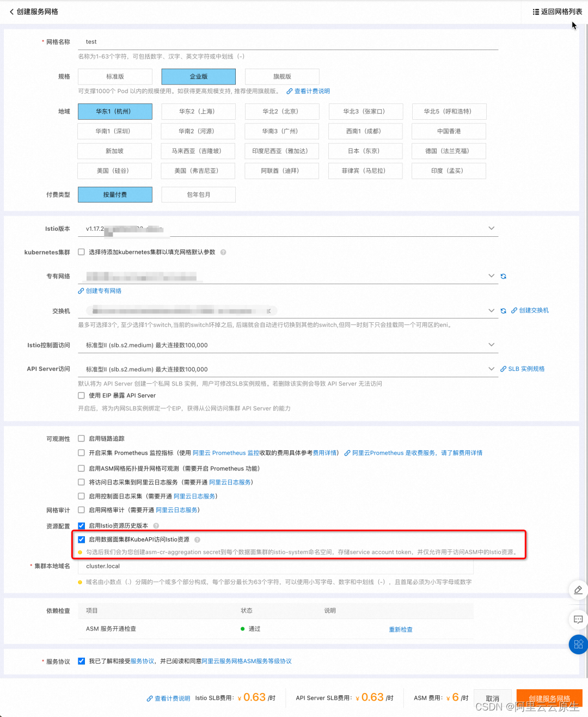Open the feedback chat bubble icon
Viewport: 588px width, 717px height.
pos(578,619)
